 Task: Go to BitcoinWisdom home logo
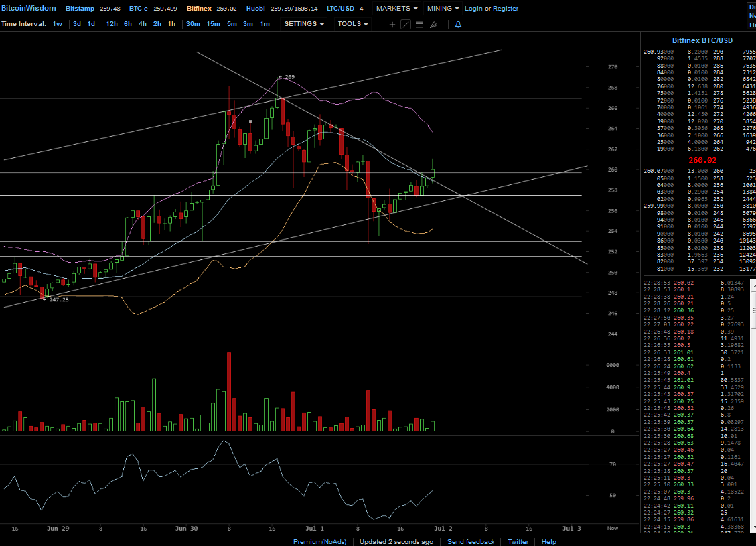tap(28, 8)
